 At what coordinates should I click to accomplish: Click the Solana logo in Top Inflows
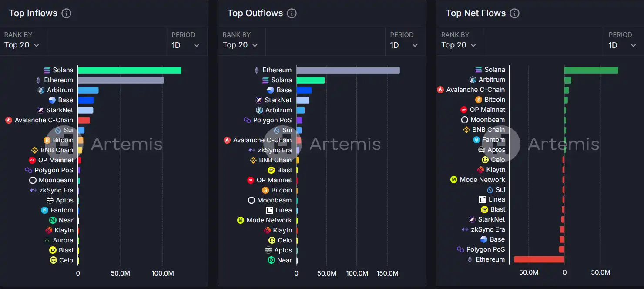[47, 70]
